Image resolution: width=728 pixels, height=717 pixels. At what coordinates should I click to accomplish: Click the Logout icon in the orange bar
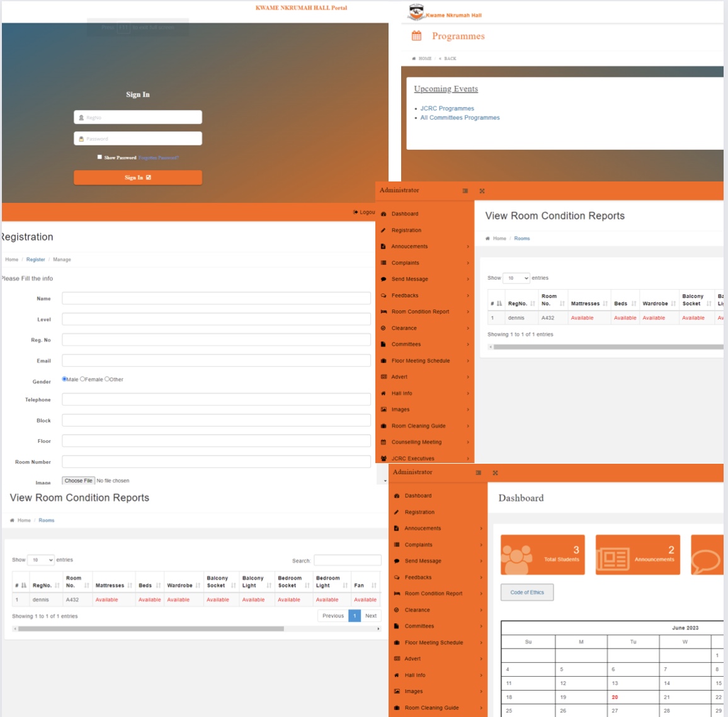[x=356, y=212]
